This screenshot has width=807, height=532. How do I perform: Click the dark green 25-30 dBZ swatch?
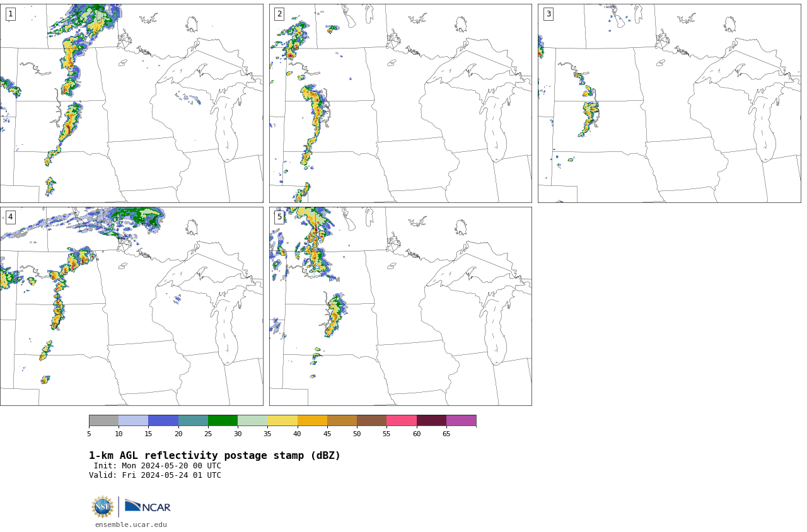point(223,420)
